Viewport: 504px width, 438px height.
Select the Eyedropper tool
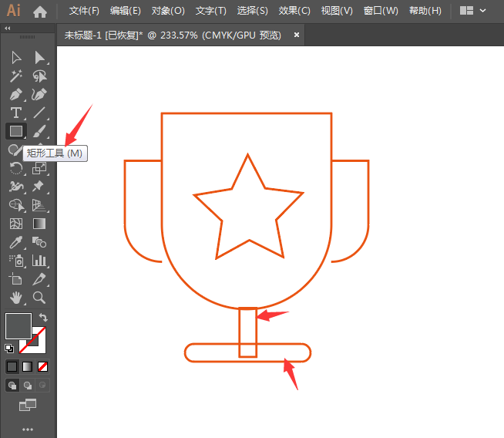coord(16,242)
